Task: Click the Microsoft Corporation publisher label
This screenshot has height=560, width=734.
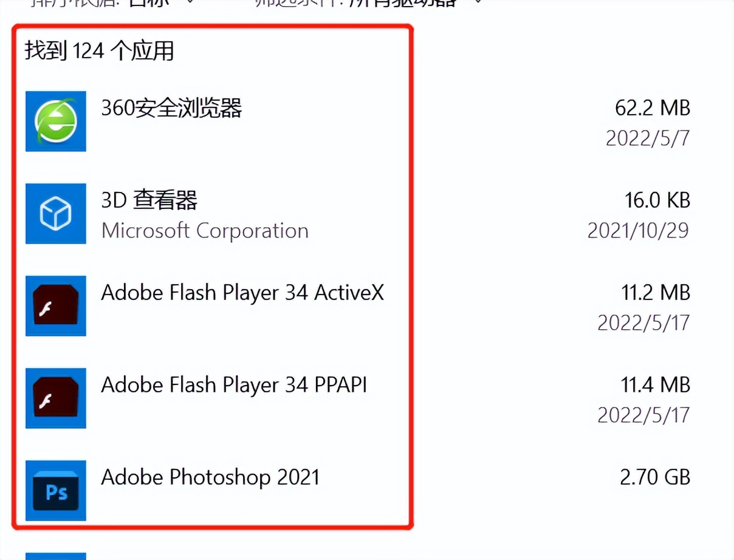Action: click(204, 231)
